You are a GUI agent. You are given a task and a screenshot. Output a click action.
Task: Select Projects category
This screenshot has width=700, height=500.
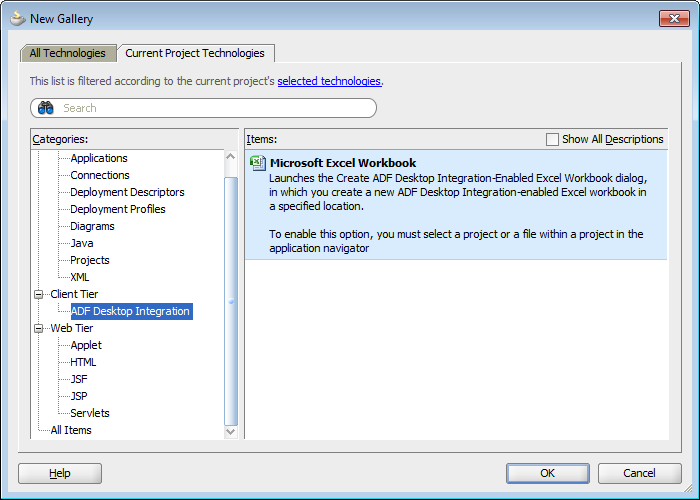click(x=90, y=260)
